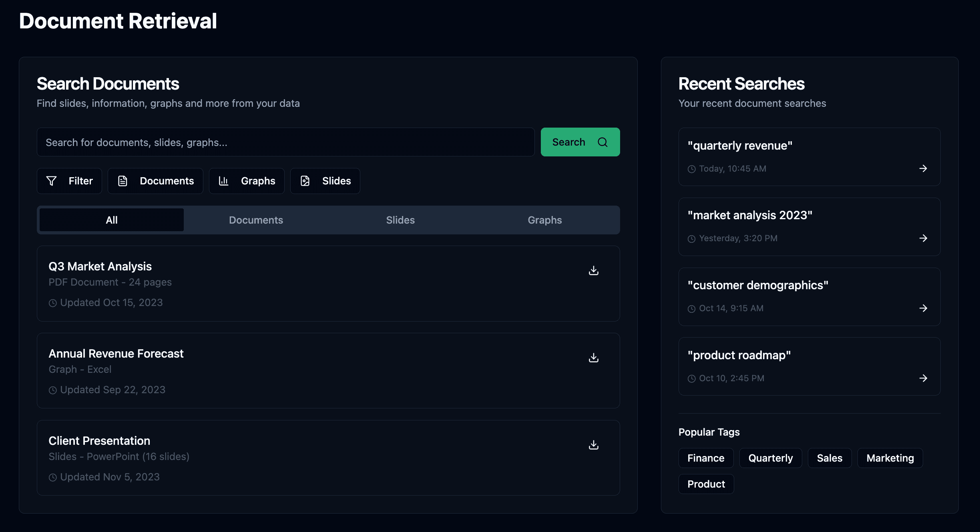
Task: Click "Graph - Excel" subtitle text
Action: click(x=80, y=370)
